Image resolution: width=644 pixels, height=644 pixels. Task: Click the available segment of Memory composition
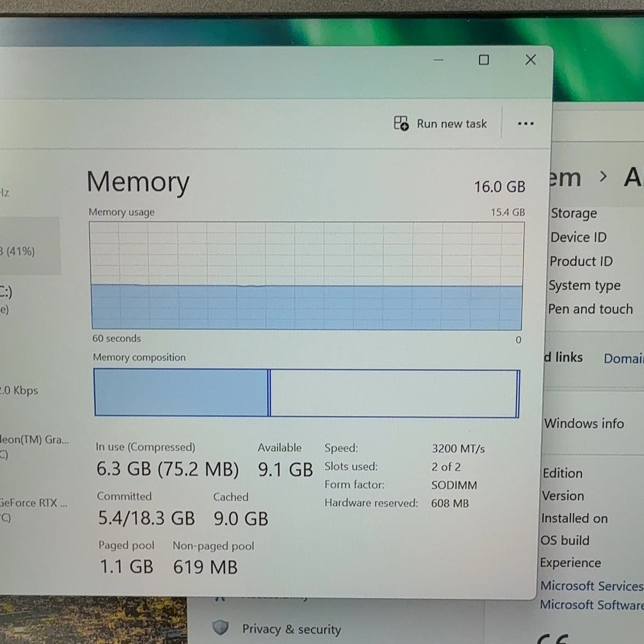[x=393, y=393]
